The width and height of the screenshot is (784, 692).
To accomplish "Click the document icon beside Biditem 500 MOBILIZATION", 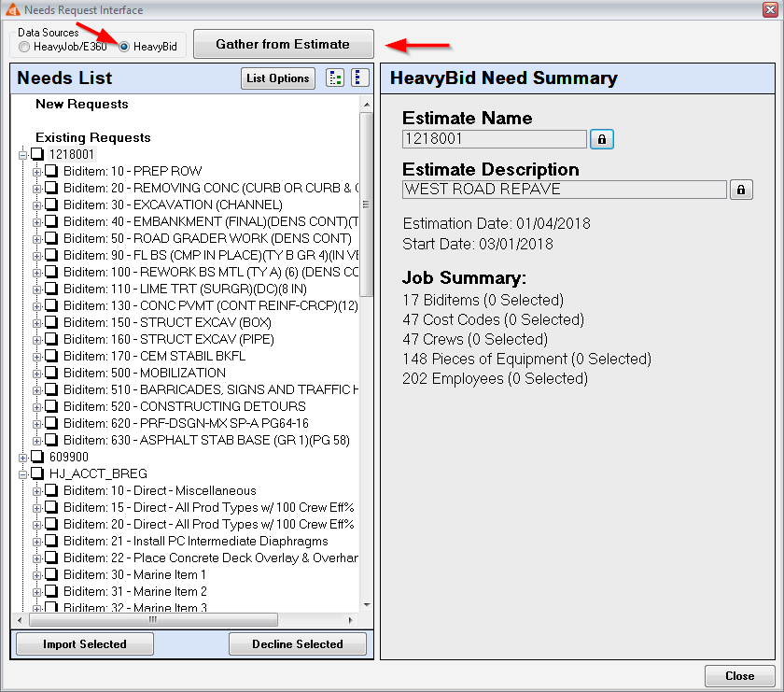I will tap(50, 373).
